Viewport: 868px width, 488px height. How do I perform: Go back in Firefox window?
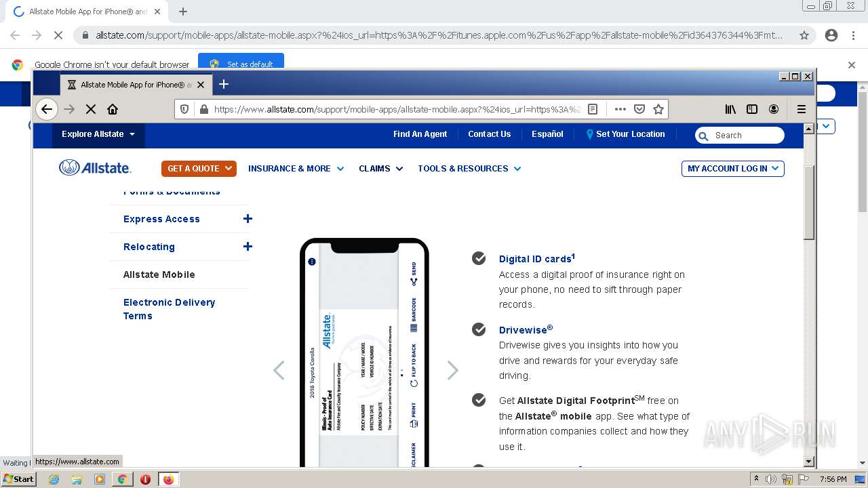[x=46, y=109]
